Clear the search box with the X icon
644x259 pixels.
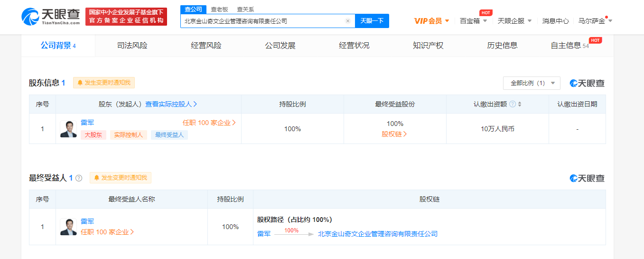pyautogui.click(x=347, y=21)
